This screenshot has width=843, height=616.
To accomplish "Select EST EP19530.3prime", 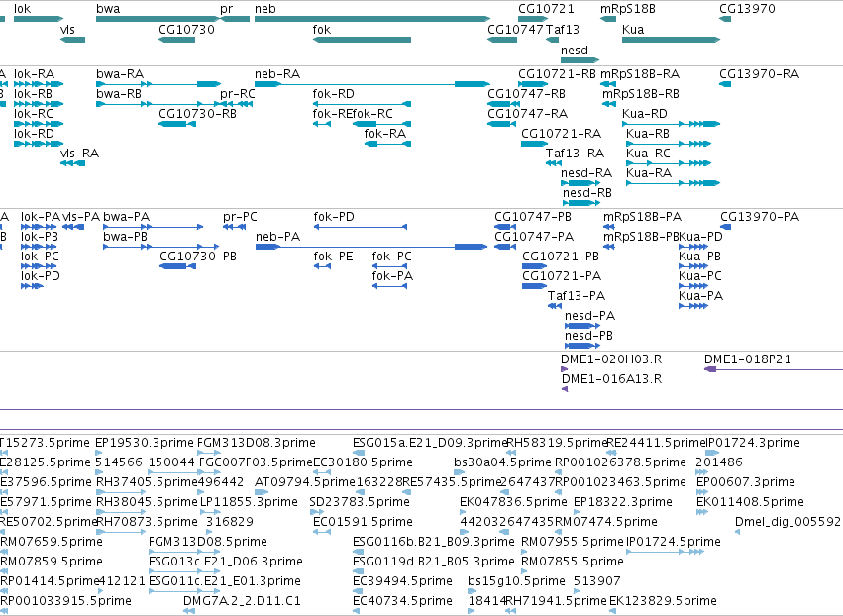I will 145,443.
